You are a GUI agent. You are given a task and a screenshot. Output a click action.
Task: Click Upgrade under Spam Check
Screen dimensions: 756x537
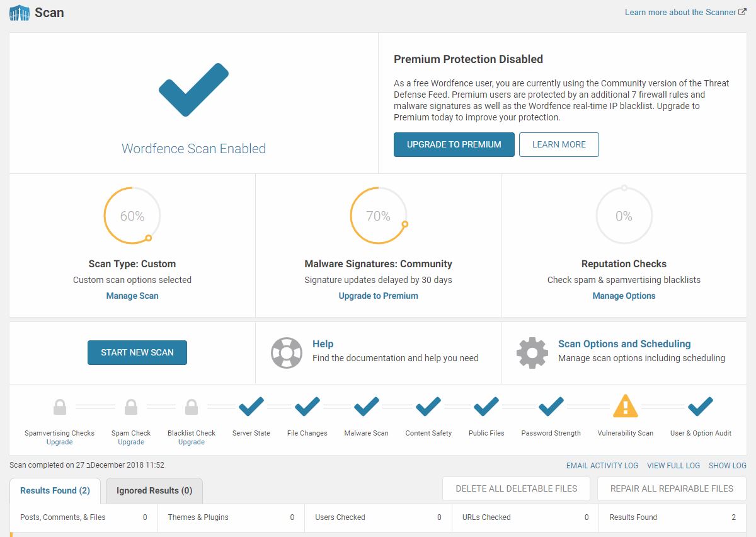tap(131, 442)
